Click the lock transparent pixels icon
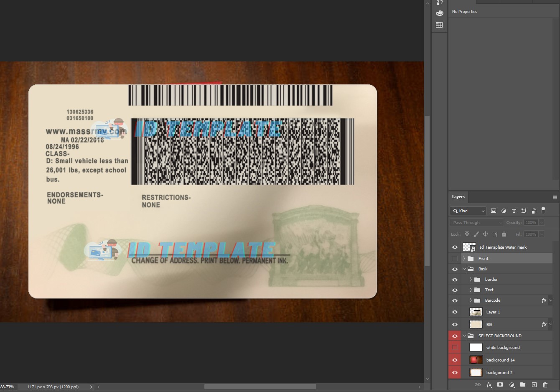The height and width of the screenshot is (392, 560). 467,234
